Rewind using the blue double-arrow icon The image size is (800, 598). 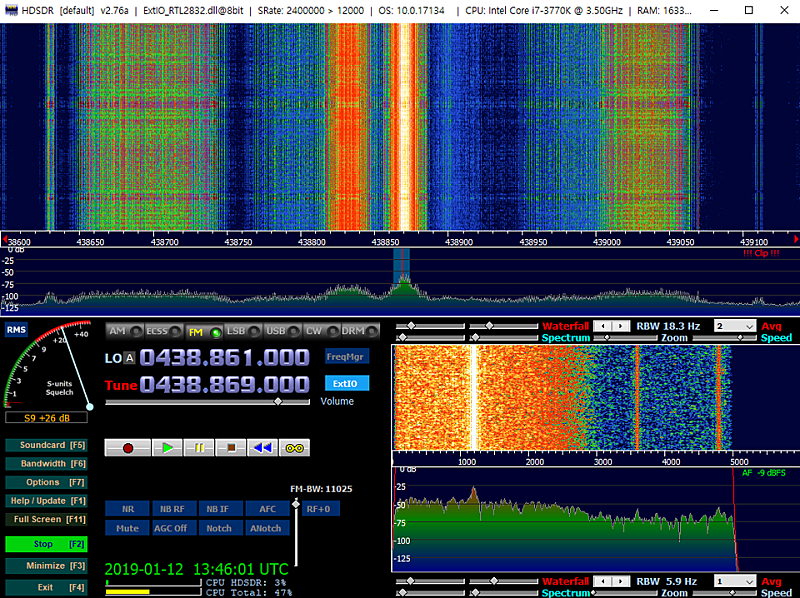pyautogui.click(x=262, y=448)
